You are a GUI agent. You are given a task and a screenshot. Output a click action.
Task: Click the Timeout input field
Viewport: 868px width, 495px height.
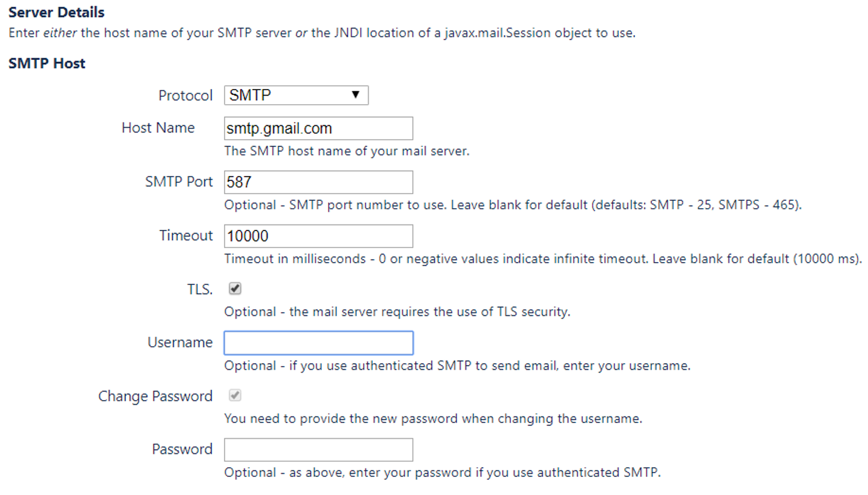[318, 236]
